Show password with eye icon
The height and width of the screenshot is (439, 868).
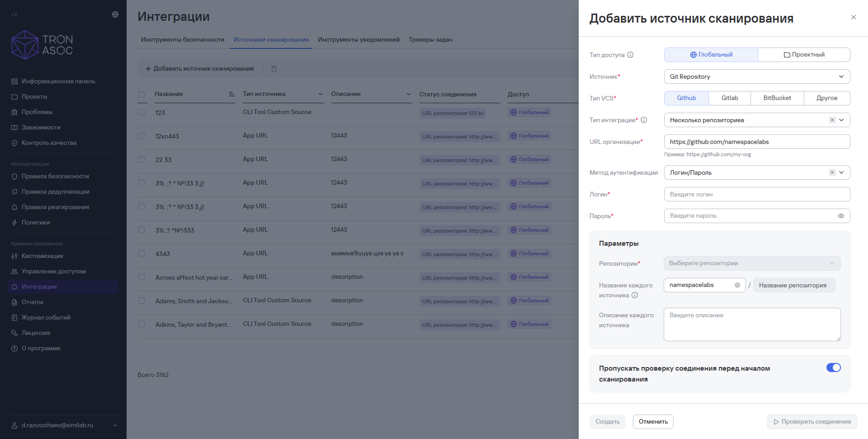[x=841, y=216]
